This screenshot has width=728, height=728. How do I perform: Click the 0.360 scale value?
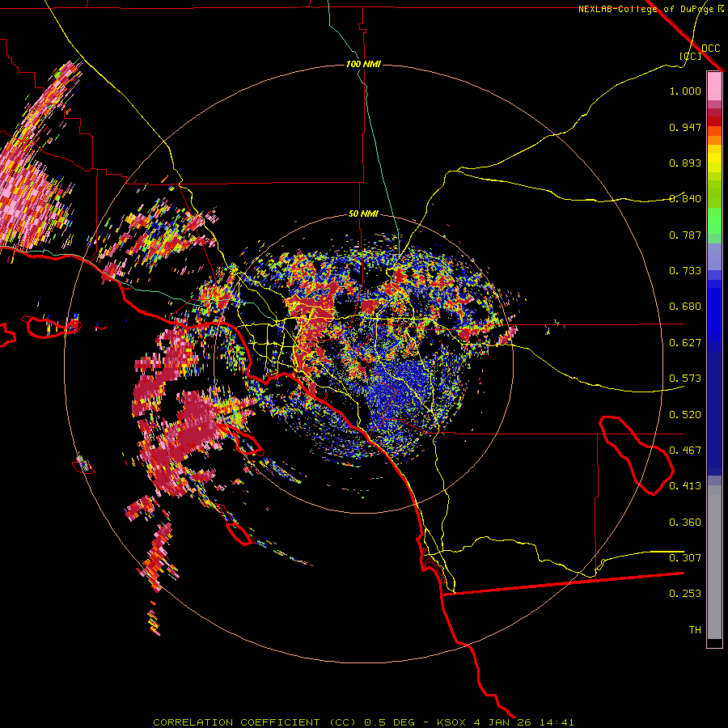click(x=685, y=523)
